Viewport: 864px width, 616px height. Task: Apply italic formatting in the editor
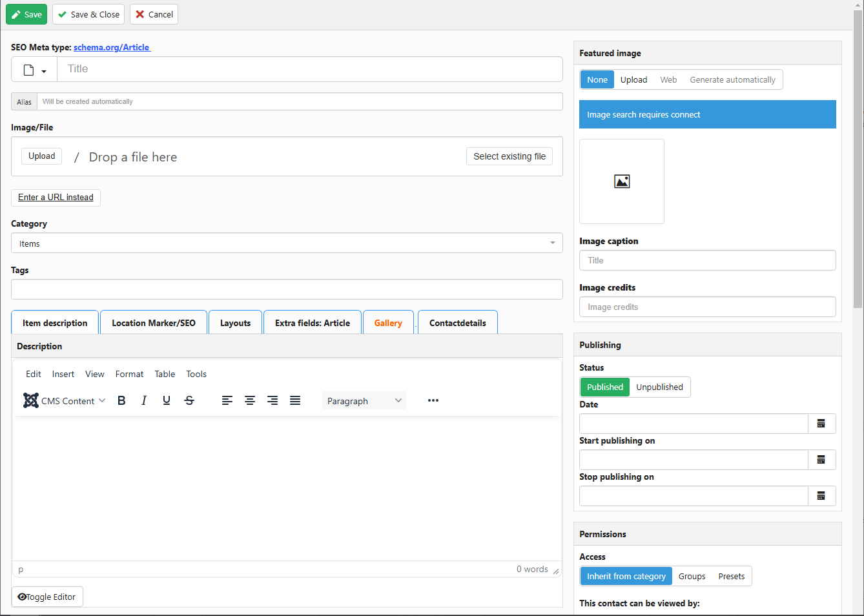coord(144,400)
